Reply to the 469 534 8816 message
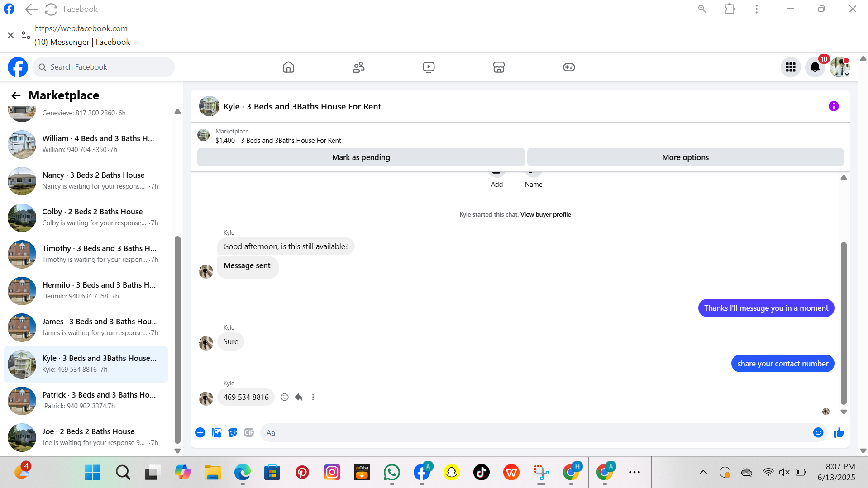The image size is (868, 488). coord(299,398)
